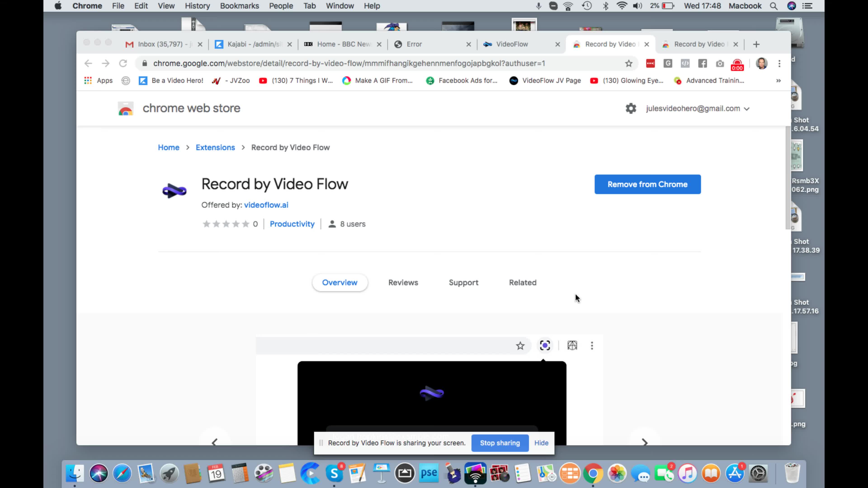Open Finder from the Dock
The height and width of the screenshot is (488, 868).
tap(75, 473)
